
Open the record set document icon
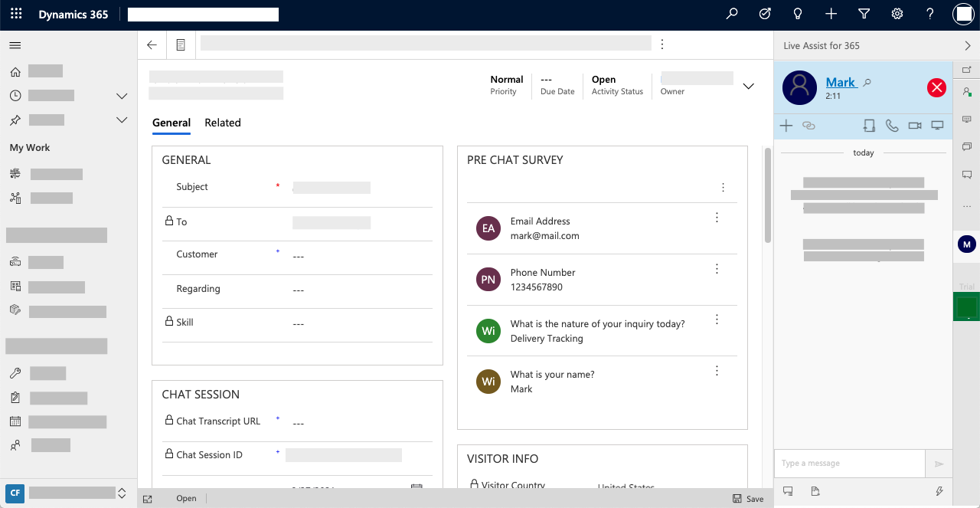[x=181, y=45]
